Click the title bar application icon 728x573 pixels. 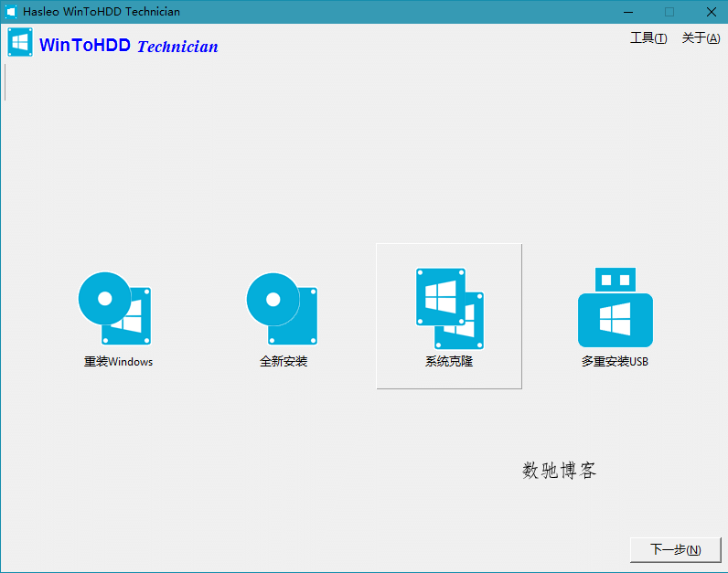pyautogui.click(x=11, y=12)
